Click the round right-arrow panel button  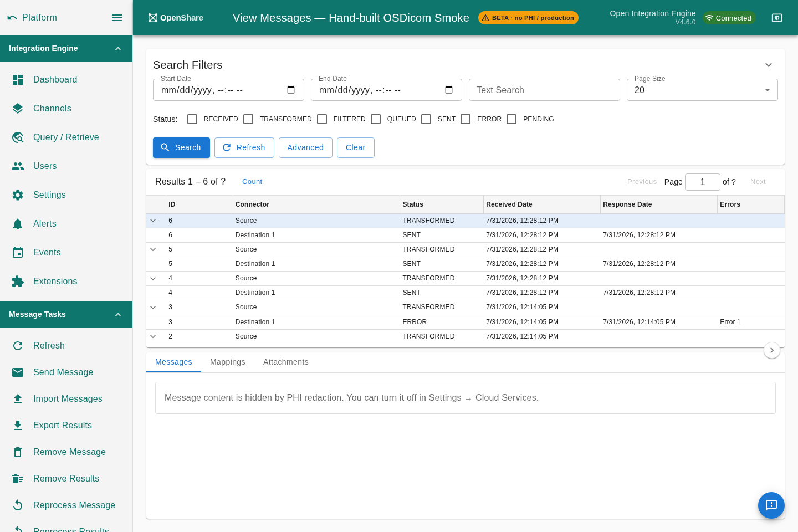pyautogui.click(x=772, y=350)
